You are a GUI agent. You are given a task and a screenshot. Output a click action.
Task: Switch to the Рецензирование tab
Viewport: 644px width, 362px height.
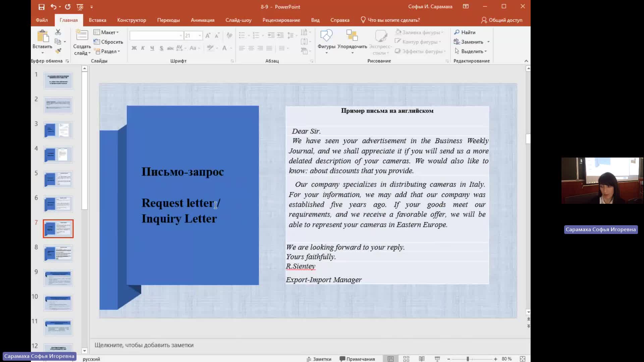[281, 20]
